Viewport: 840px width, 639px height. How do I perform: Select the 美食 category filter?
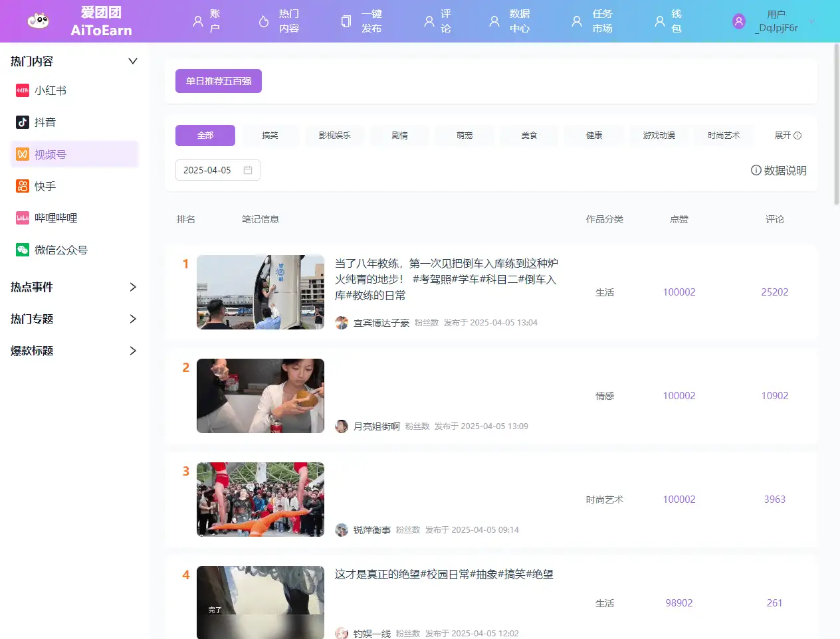point(529,136)
